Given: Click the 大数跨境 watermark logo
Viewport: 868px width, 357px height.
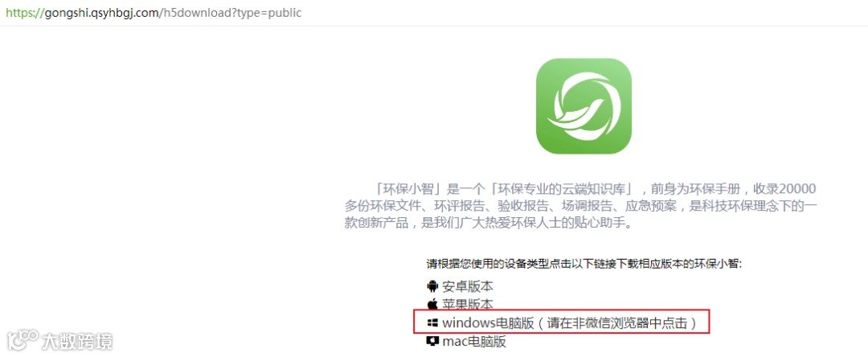Looking at the screenshot, I should (23, 340).
